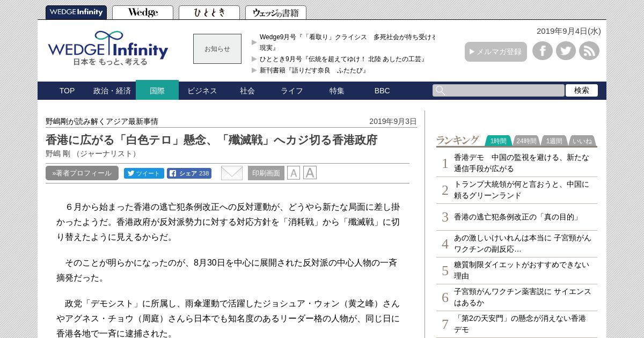Select the larger font size A icon
The height and width of the screenshot is (338, 644).
click(x=310, y=173)
